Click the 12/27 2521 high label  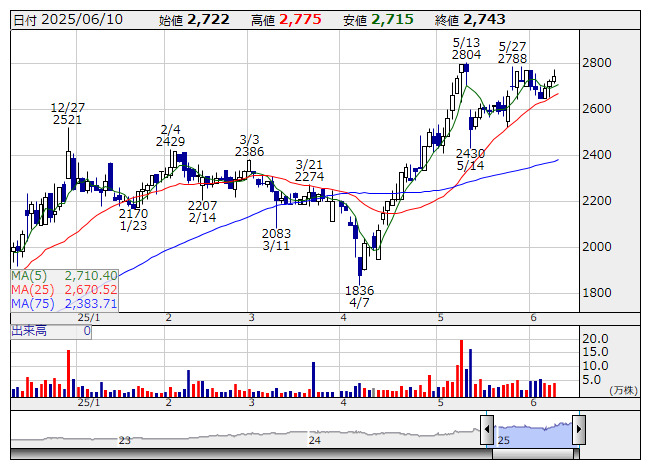(67, 114)
